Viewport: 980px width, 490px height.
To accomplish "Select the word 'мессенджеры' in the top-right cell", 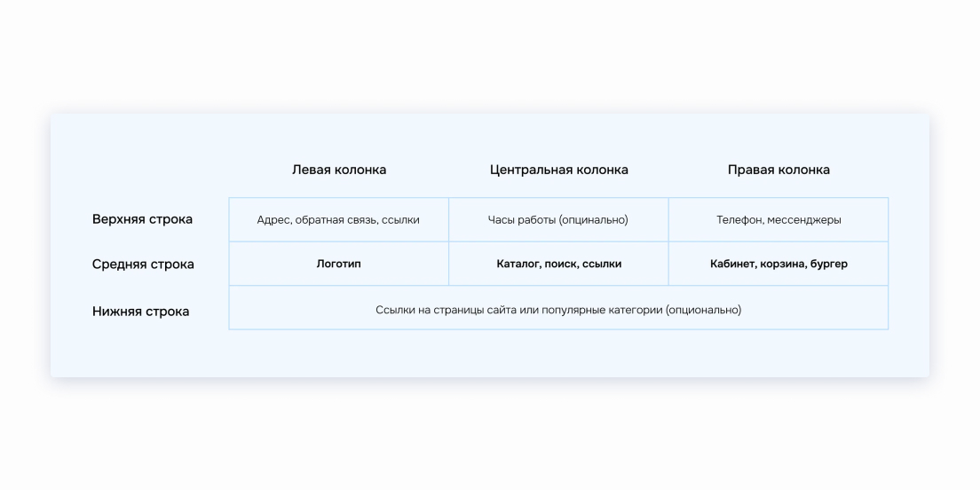I will click(804, 220).
